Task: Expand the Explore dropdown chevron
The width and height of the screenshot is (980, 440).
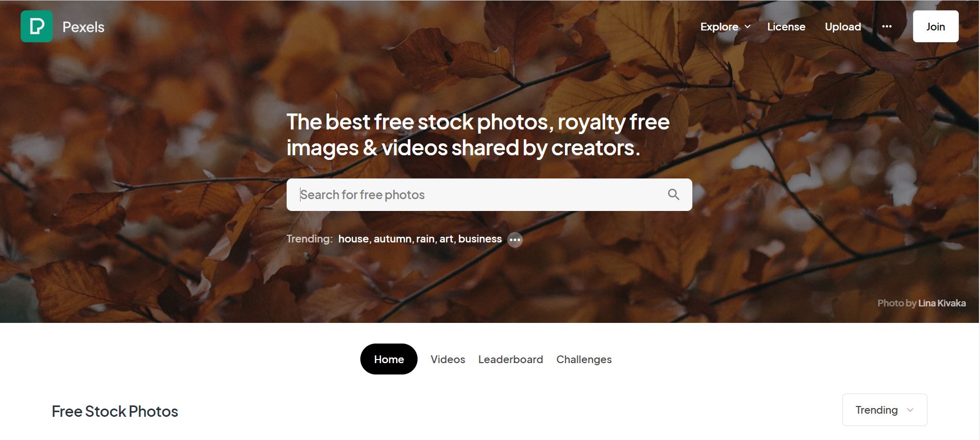Action: 748,27
